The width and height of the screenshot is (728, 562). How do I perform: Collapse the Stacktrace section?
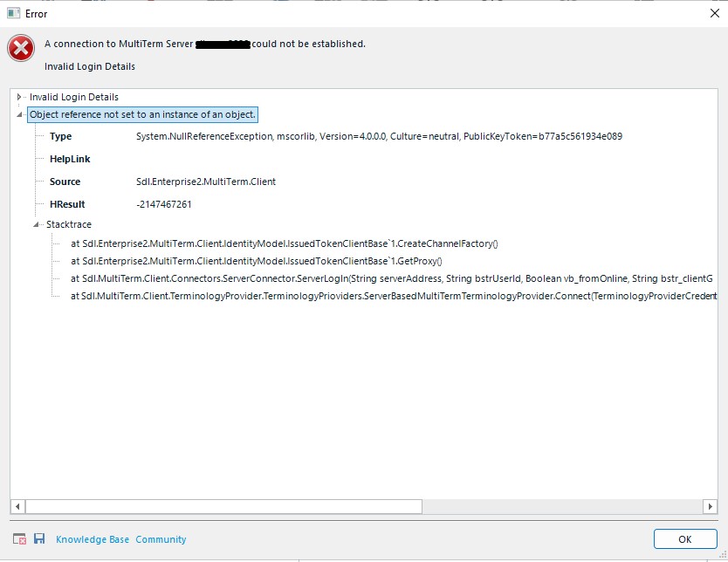coord(37,224)
